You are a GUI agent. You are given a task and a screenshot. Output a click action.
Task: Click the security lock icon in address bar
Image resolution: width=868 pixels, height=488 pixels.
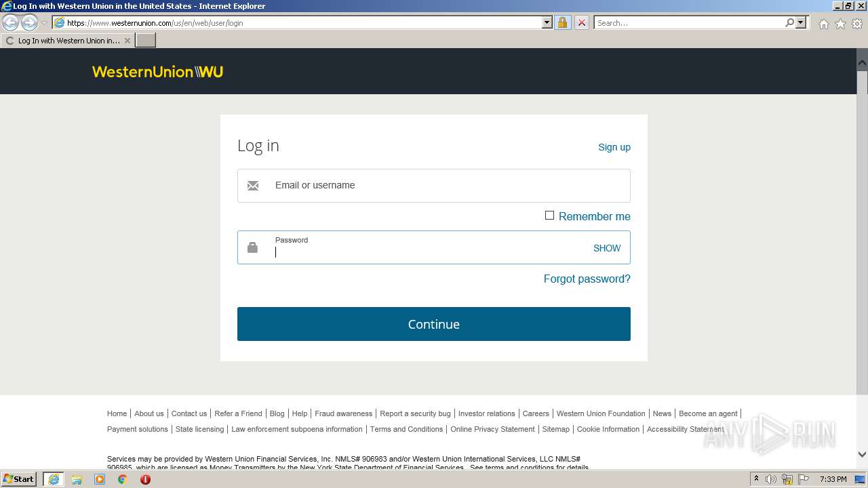[562, 22]
